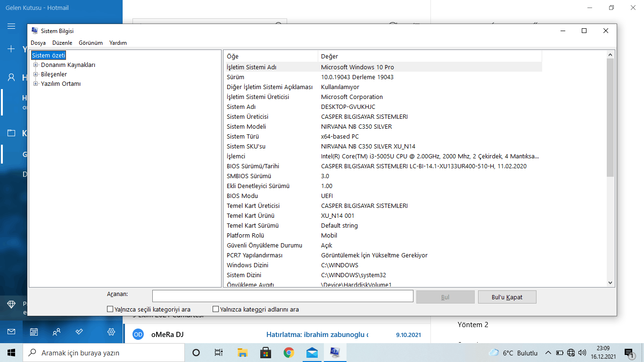The image size is (644, 362).
Task: Select the BIOS Modu UEFI row
Action: click(383, 196)
